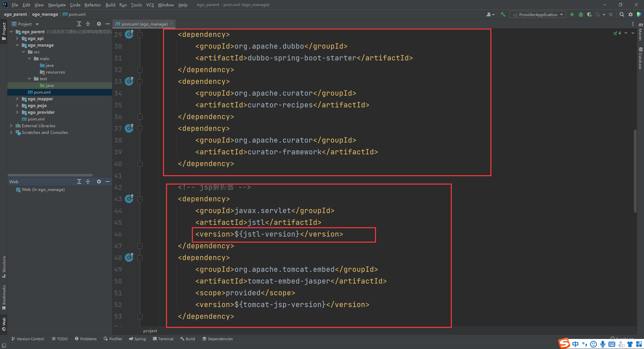The height and width of the screenshot is (349, 644).
Task: Toggle the Structure side tool window
Action: (4, 267)
